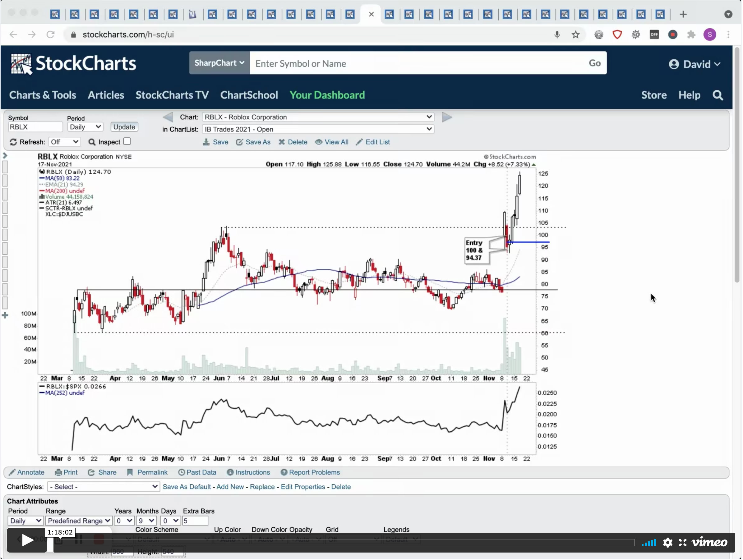Click the Save As link
This screenshot has height=560, width=743.
pyautogui.click(x=253, y=142)
